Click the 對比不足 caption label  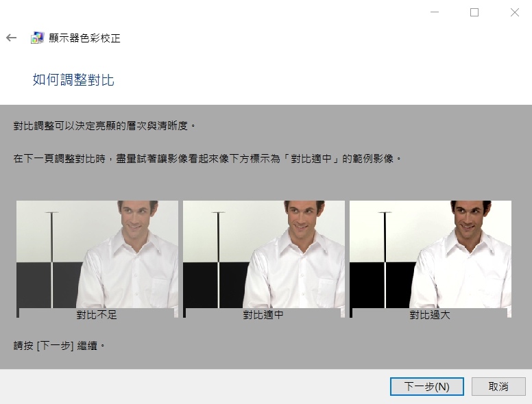[97, 315]
